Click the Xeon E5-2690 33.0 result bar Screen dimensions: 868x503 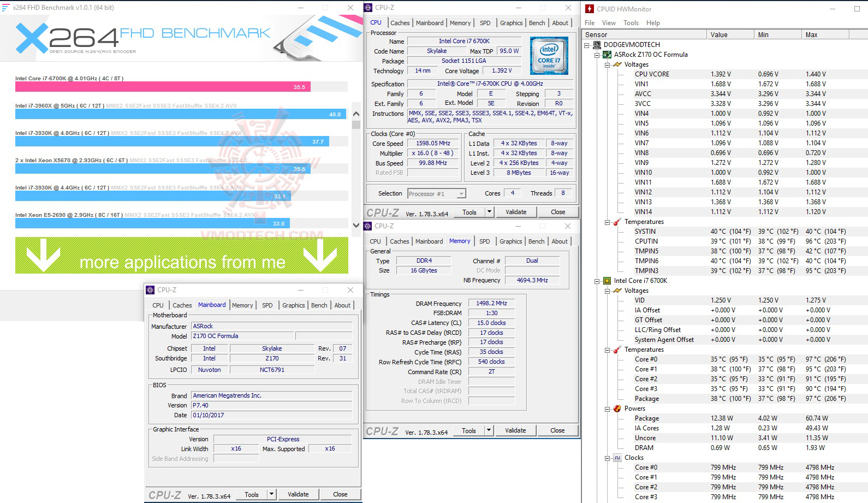(x=152, y=223)
